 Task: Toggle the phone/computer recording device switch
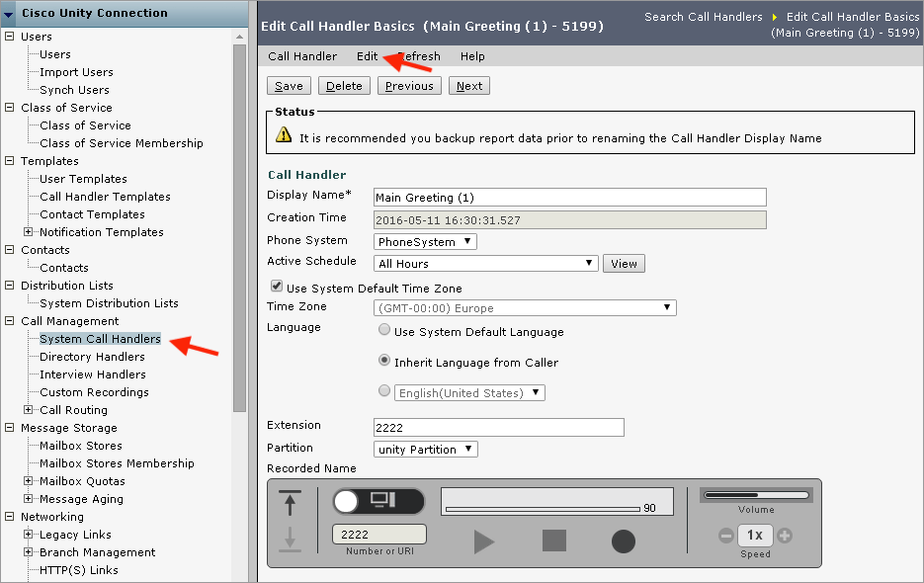coord(378,502)
